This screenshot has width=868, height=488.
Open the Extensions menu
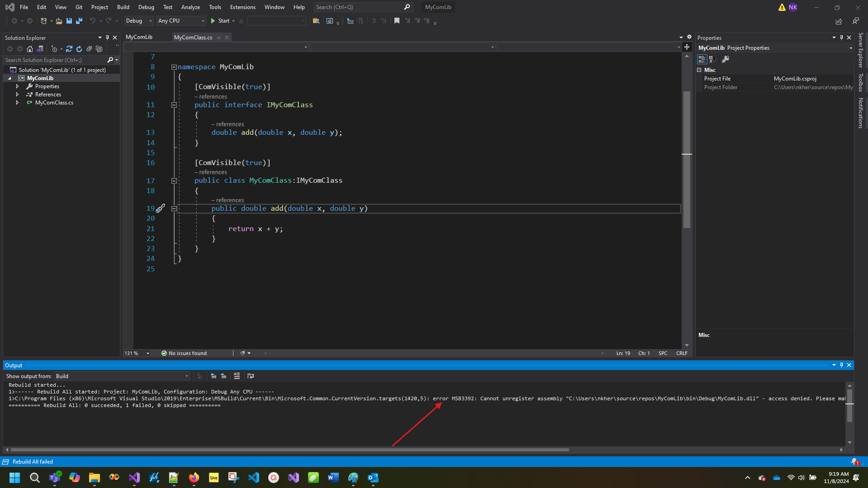click(x=242, y=7)
